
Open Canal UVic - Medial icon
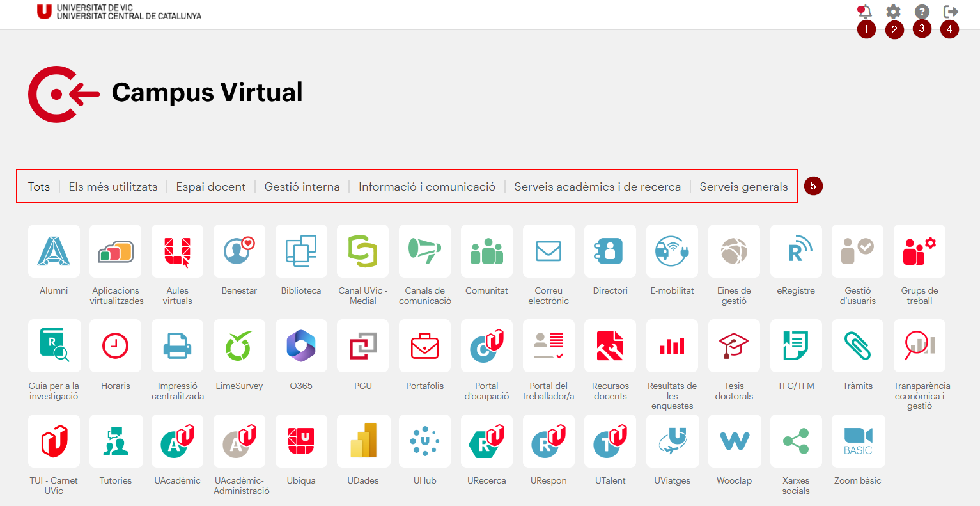point(363,251)
